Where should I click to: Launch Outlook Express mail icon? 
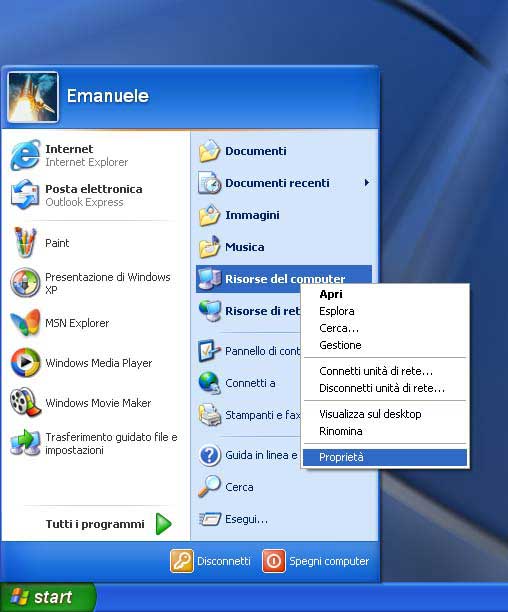[25, 195]
